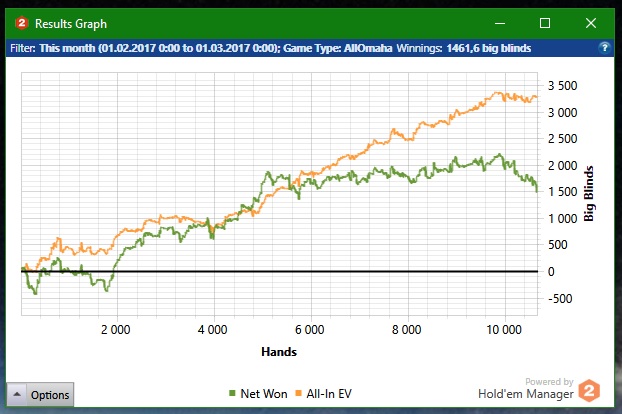Click the 'Powered by' text
Screen dimensions: 622x414
tap(549, 381)
